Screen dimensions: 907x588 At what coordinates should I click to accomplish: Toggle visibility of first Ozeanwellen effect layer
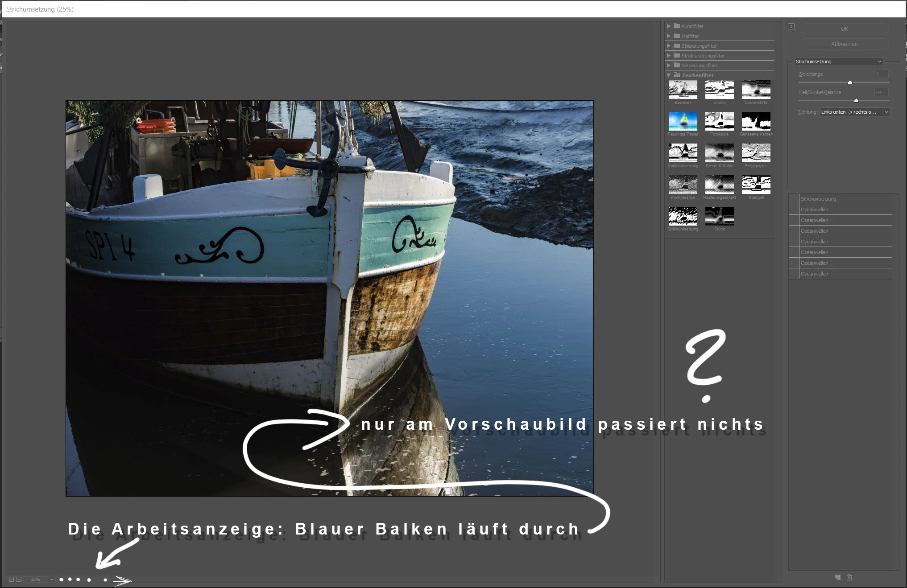tap(794, 210)
